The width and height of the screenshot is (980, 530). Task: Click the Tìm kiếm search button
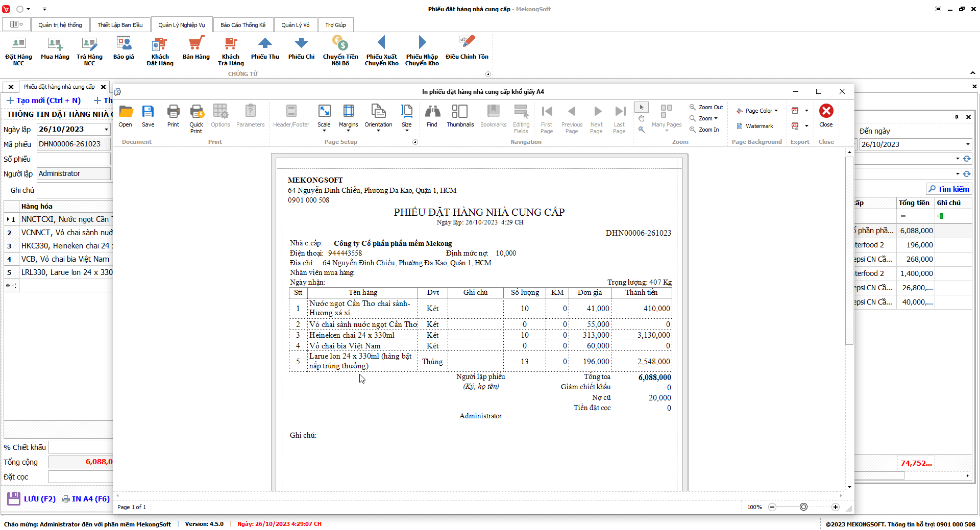pos(948,189)
